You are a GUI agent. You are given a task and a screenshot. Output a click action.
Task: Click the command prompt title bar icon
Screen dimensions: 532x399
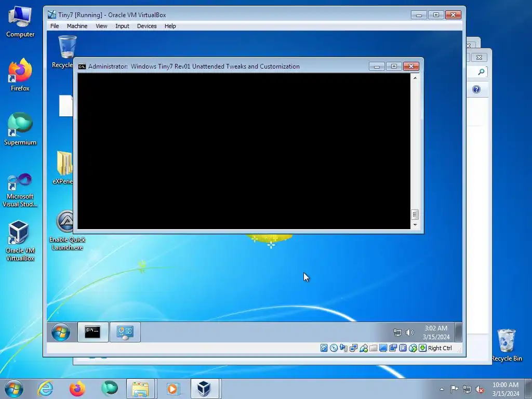pos(82,66)
